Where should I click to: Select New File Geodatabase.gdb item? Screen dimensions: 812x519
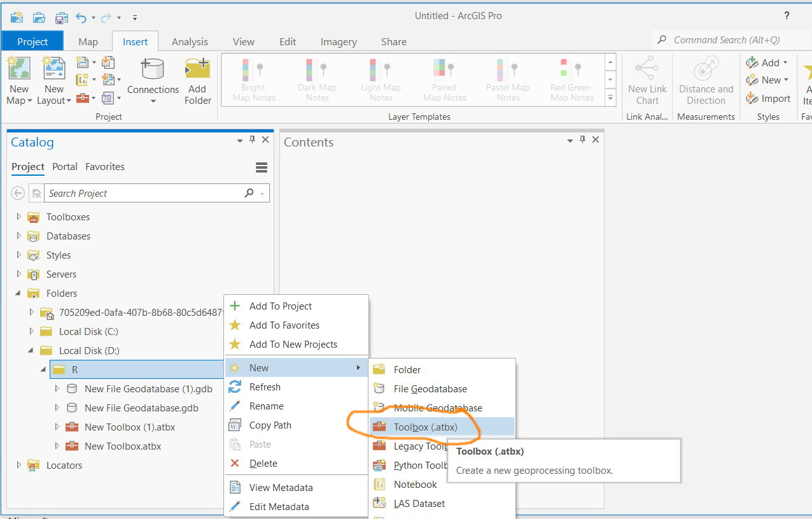point(141,408)
